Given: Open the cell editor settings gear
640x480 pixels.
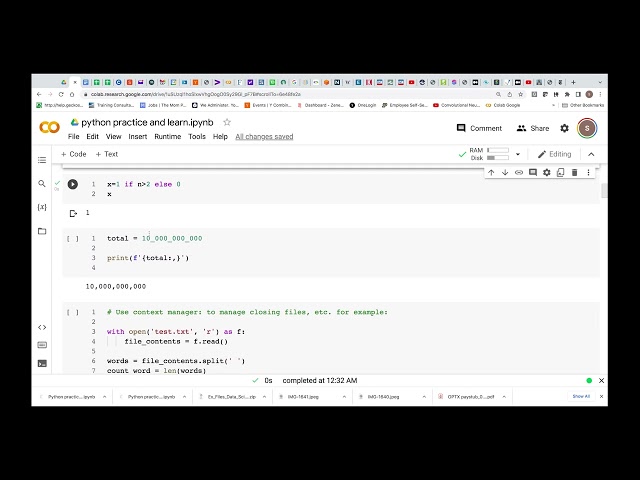Looking at the screenshot, I should 547,172.
